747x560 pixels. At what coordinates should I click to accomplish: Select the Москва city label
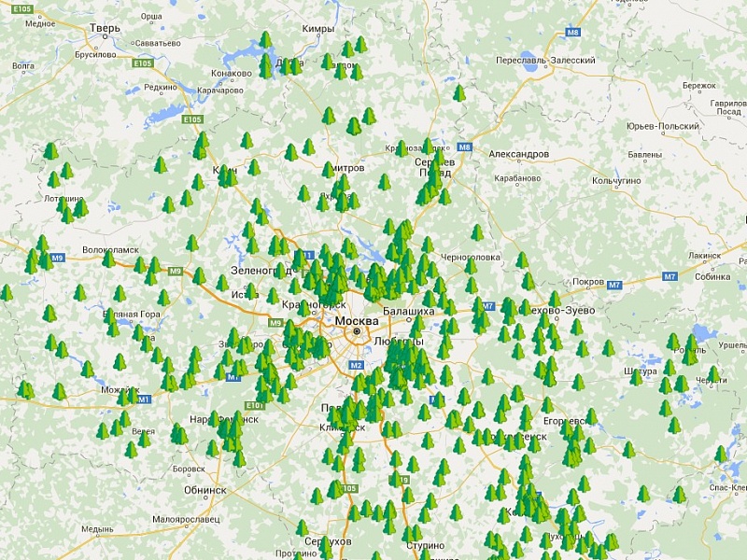357,320
